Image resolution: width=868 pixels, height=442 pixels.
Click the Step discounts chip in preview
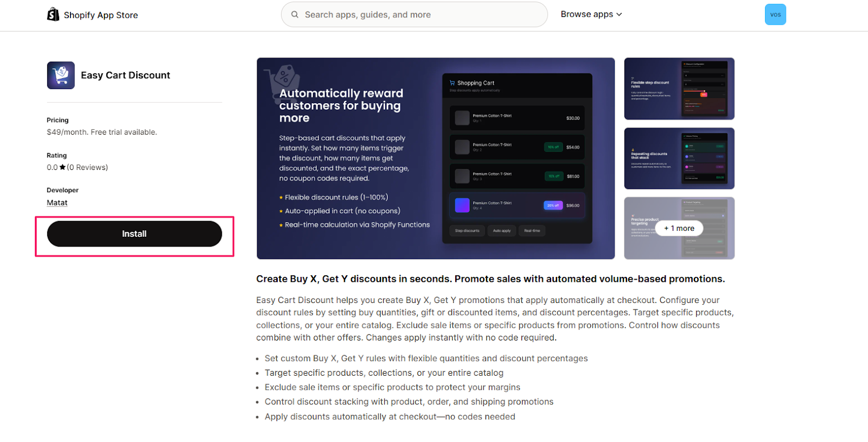point(467,231)
